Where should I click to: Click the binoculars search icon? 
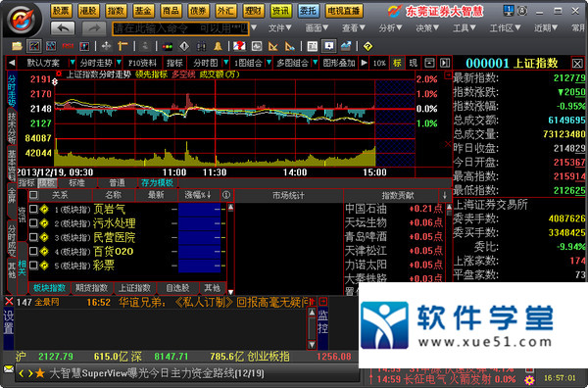[201, 46]
